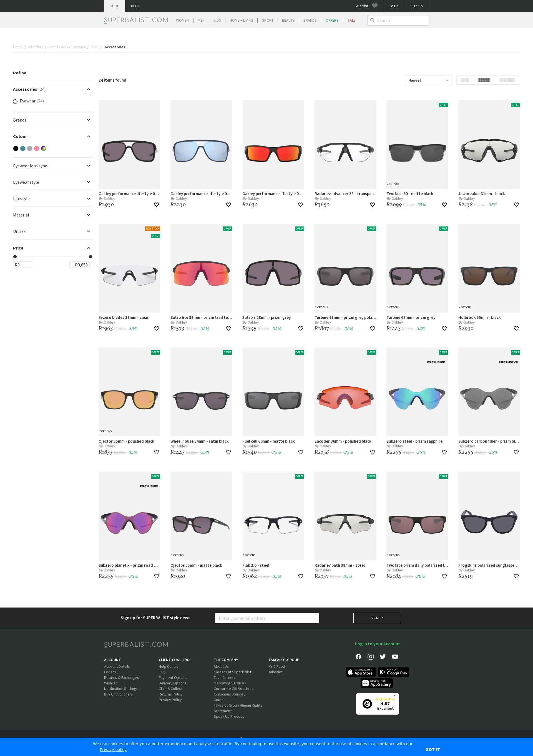Click the Wishlist heart icon in header
The image size is (533, 756).
374,6
